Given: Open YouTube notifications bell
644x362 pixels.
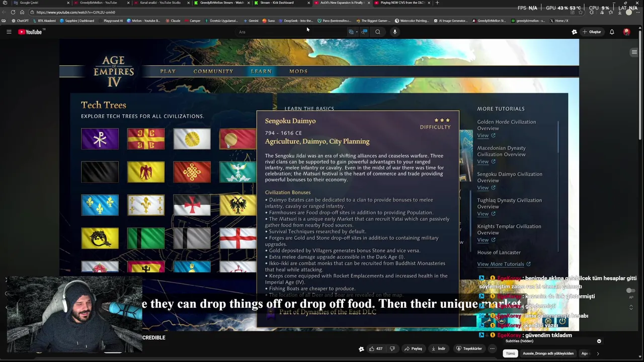Looking at the screenshot, I should [612, 32].
